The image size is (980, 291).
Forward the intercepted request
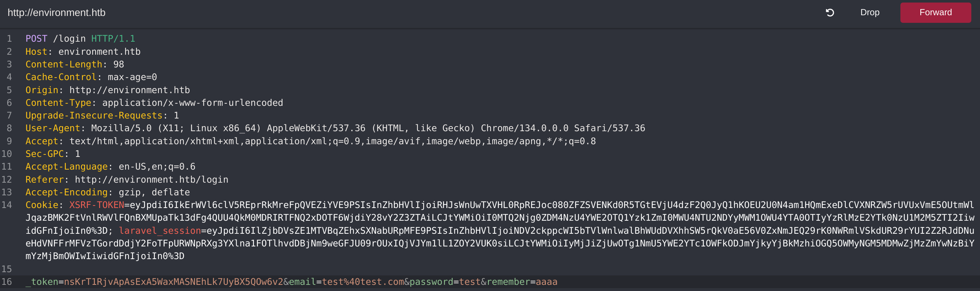click(936, 13)
